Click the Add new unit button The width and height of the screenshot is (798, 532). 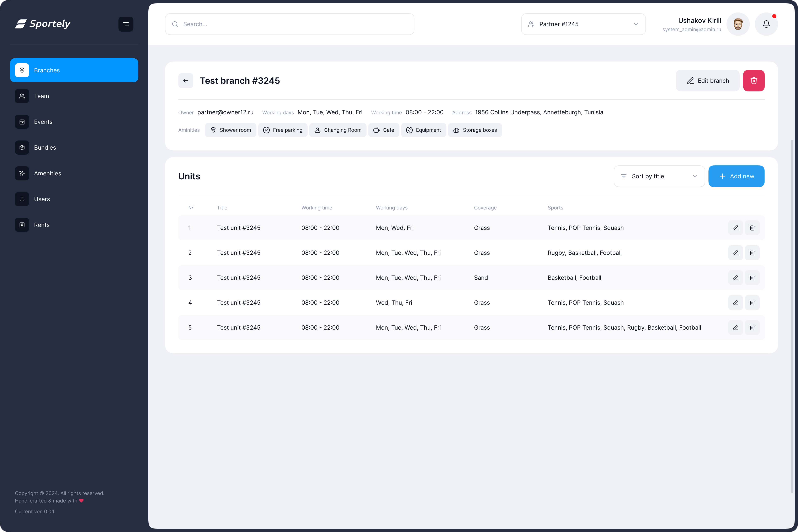coord(736,176)
